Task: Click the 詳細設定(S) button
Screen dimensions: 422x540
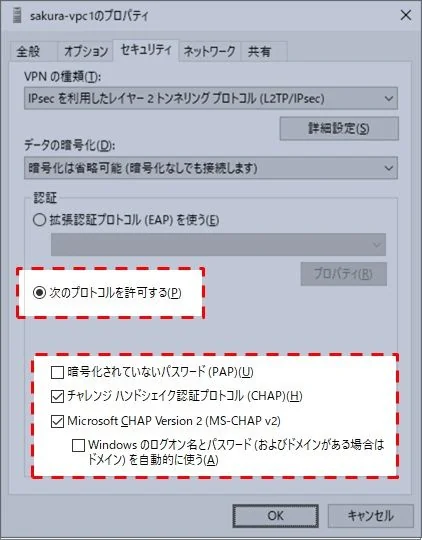Action: tap(339, 128)
